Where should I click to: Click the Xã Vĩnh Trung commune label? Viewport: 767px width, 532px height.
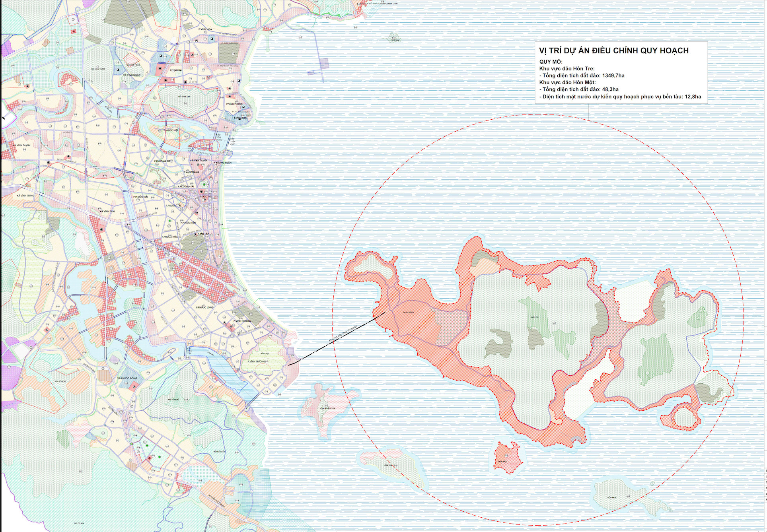click(x=25, y=196)
